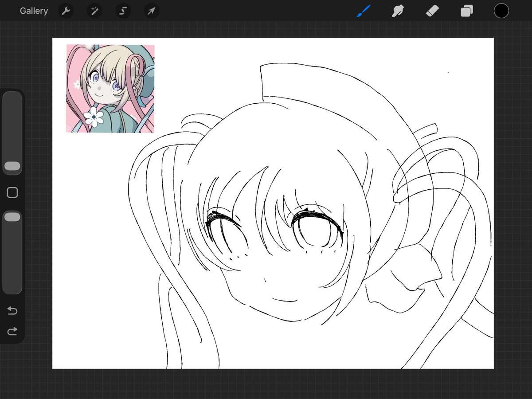Click the brush opacity slider handle
532x399 pixels.
12,217
